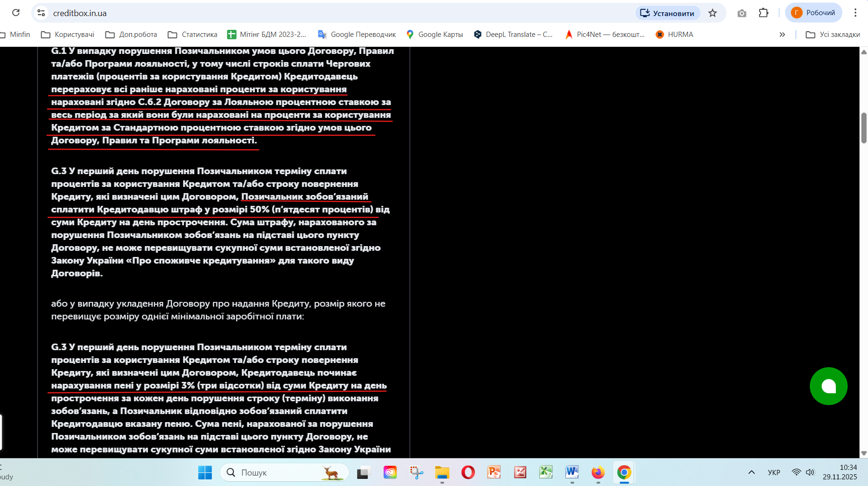Open Snipping Tool on taskbar
The width and height of the screenshot is (868, 486).
(416, 472)
